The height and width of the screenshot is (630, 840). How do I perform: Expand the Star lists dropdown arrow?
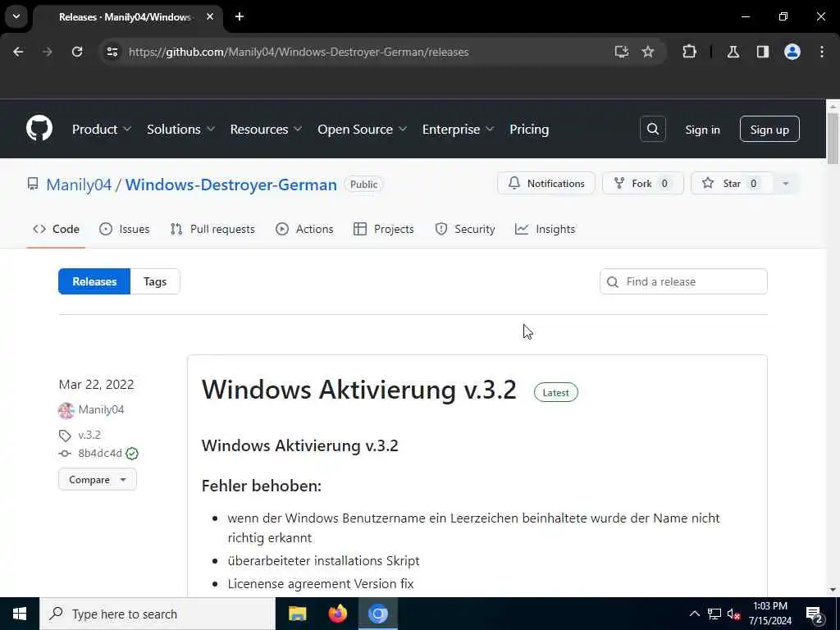point(785,184)
